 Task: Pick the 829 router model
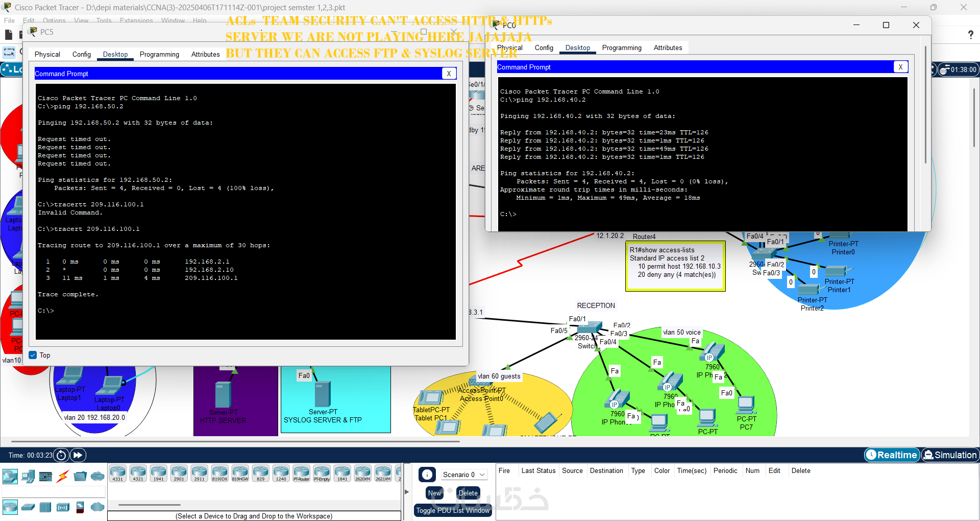[x=261, y=473]
